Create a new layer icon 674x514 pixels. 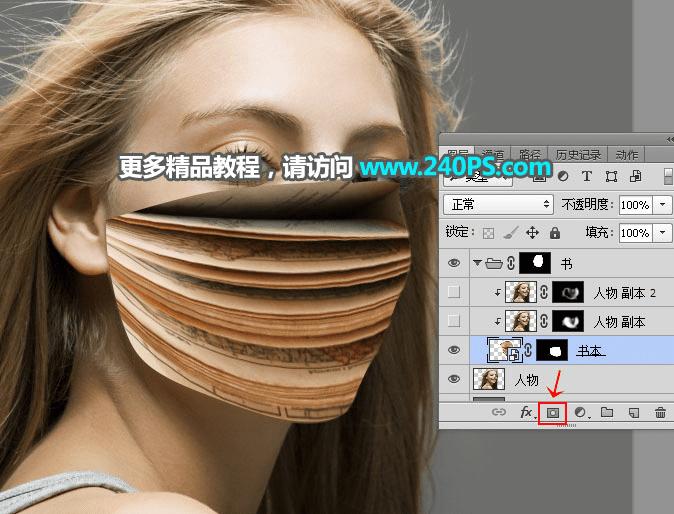tap(634, 413)
